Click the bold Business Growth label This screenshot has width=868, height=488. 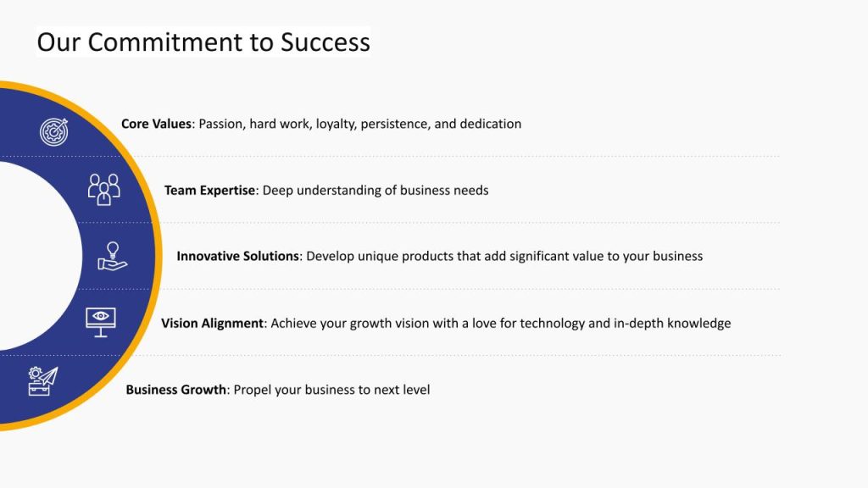click(176, 390)
